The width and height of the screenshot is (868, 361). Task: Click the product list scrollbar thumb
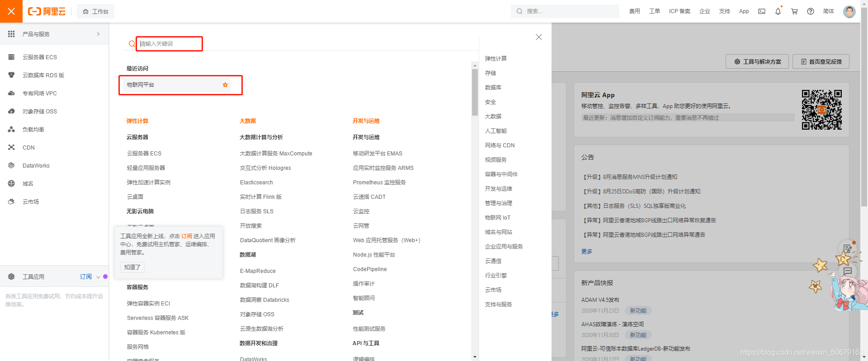coord(475,93)
